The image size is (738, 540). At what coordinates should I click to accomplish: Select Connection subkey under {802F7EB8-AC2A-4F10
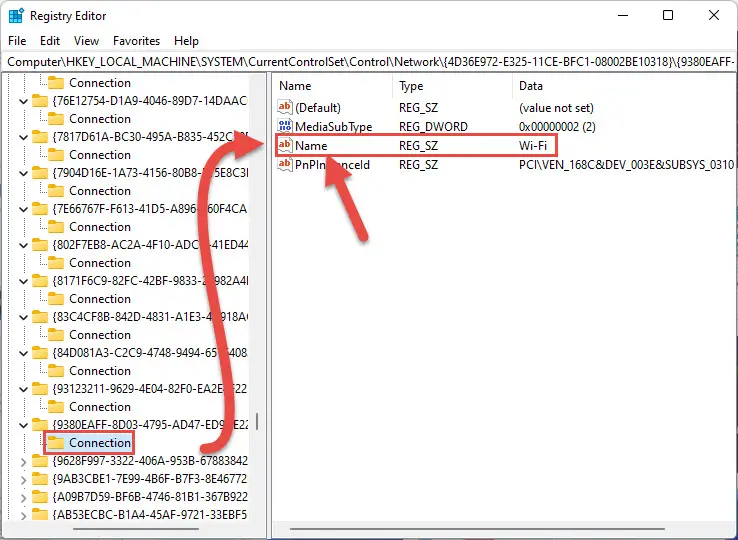(x=100, y=263)
